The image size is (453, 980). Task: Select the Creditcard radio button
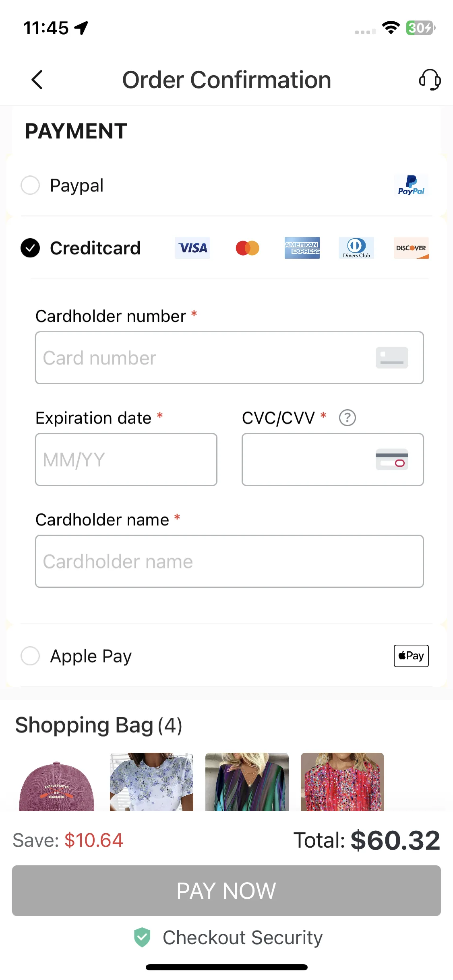coord(30,248)
